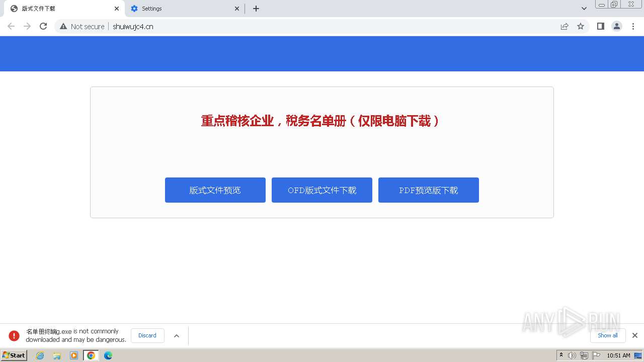Restore down the Chrome window
644x362 pixels.
(614, 4)
